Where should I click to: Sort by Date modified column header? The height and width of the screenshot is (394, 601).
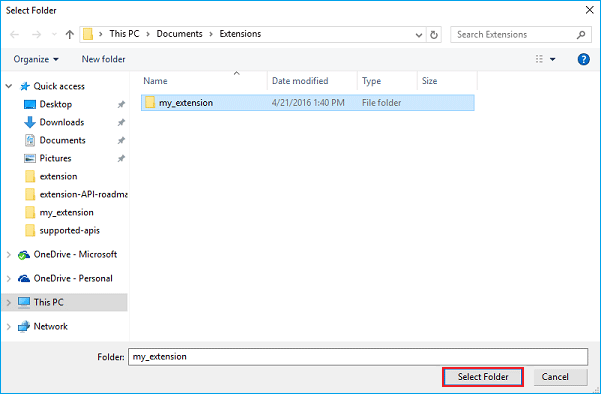point(300,81)
